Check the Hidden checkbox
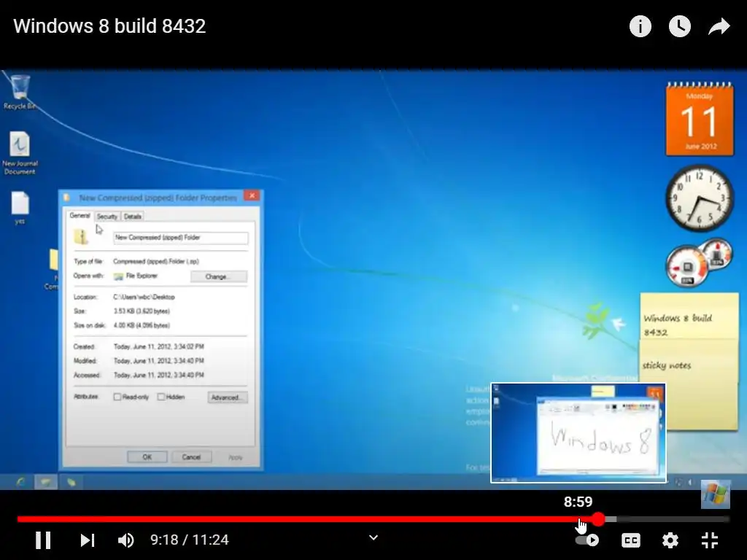 point(161,397)
